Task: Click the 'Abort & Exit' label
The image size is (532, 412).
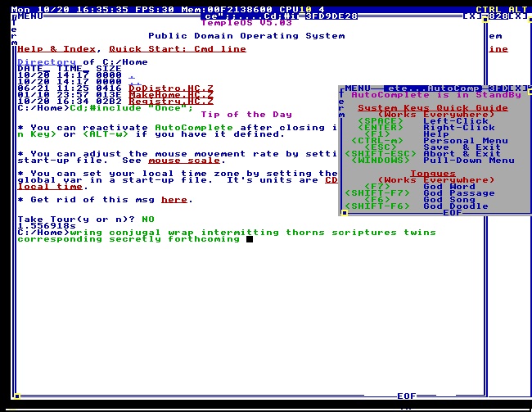Action: tap(462, 154)
